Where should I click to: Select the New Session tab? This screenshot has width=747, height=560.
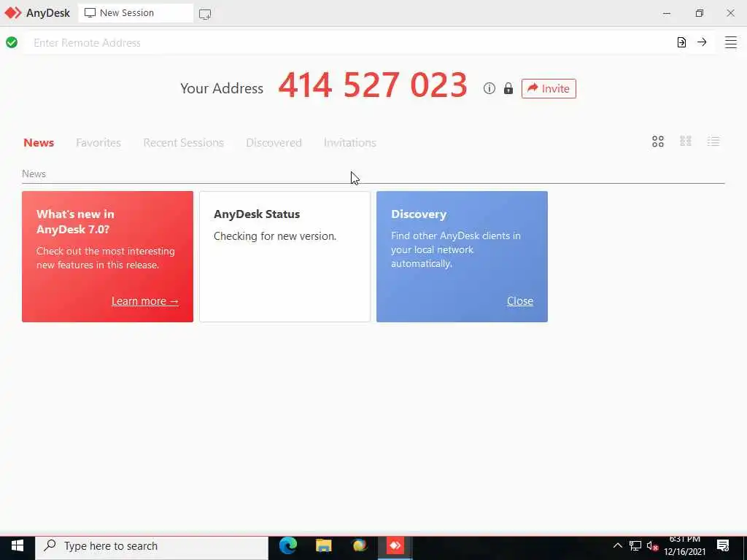point(136,13)
